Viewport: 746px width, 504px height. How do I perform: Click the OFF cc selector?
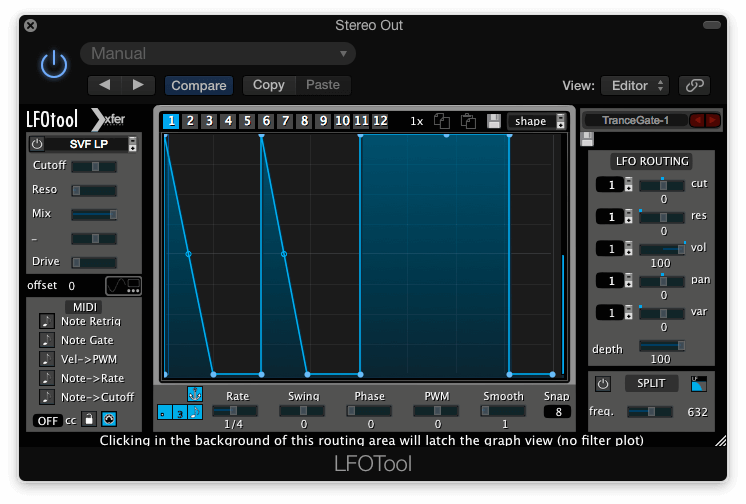pos(48,421)
